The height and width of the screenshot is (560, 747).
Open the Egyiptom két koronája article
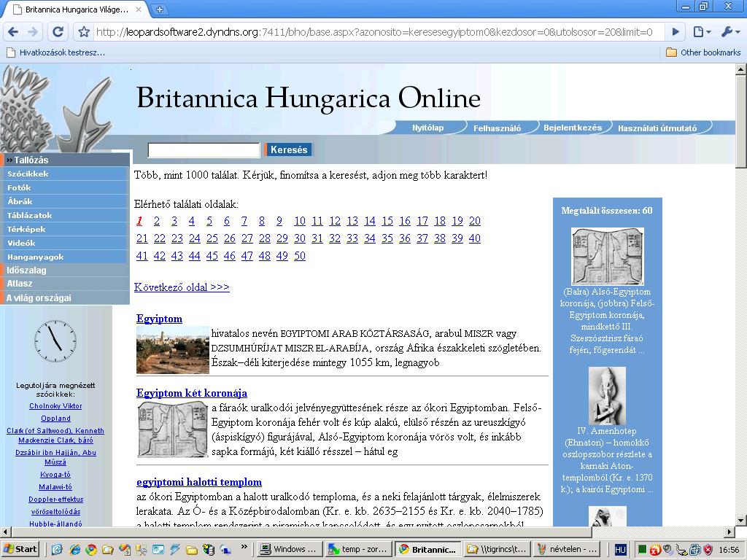coord(192,393)
